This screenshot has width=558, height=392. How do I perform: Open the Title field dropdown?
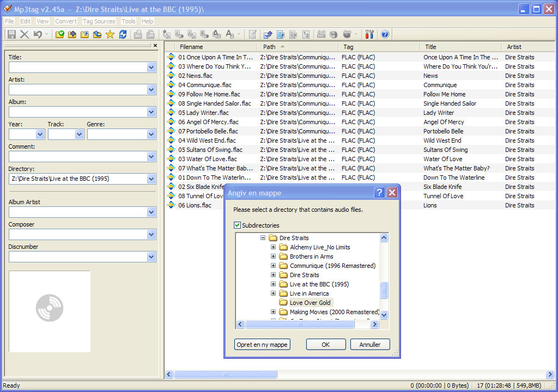pyautogui.click(x=151, y=67)
